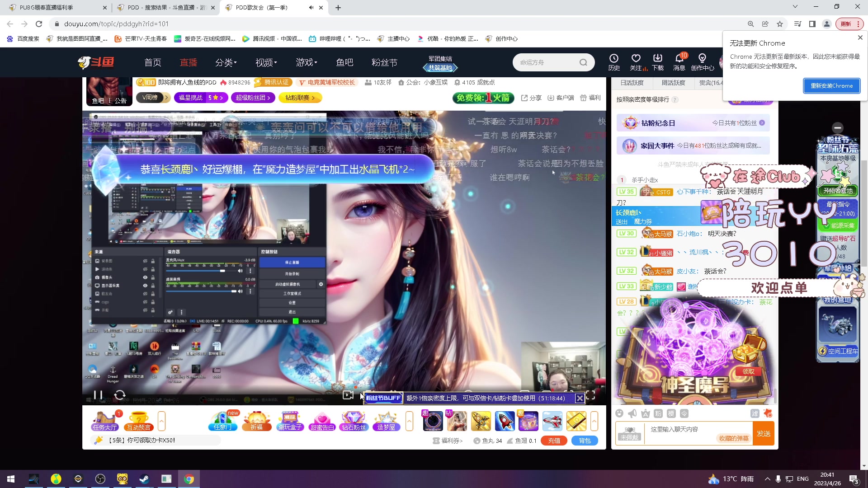Image resolution: width=868 pixels, height=488 pixels.
Task: Open the video recording camera icon
Action: tap(348, 395)
